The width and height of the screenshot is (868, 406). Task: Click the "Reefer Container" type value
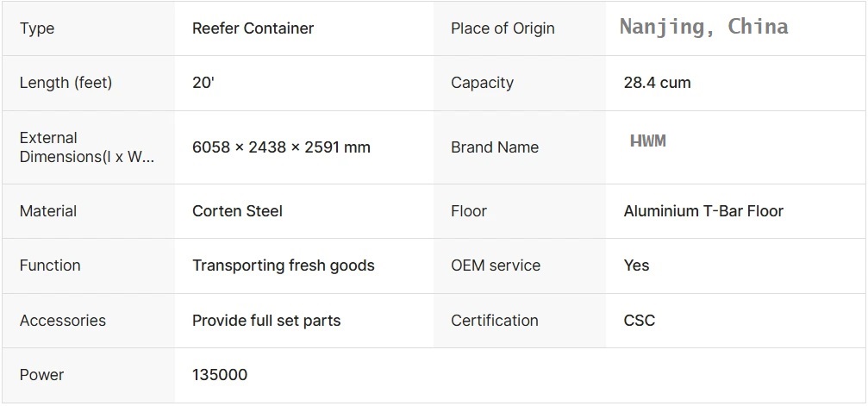point(253,28)
